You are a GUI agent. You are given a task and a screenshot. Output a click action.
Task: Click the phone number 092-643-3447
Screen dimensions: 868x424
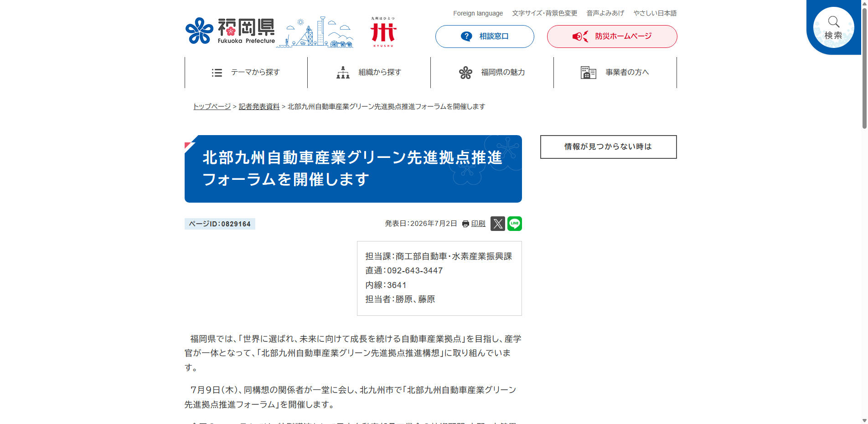pyautogui.click(x=415, y=271)
